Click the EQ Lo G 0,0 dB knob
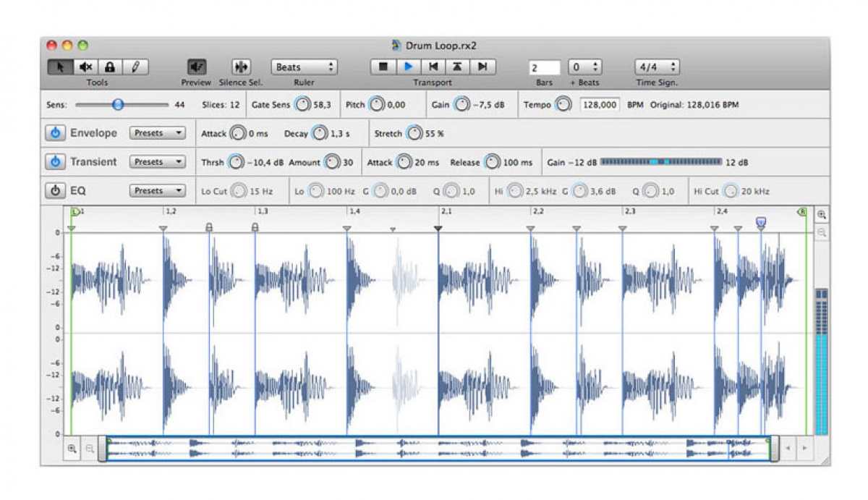 (x=380, y=192)
